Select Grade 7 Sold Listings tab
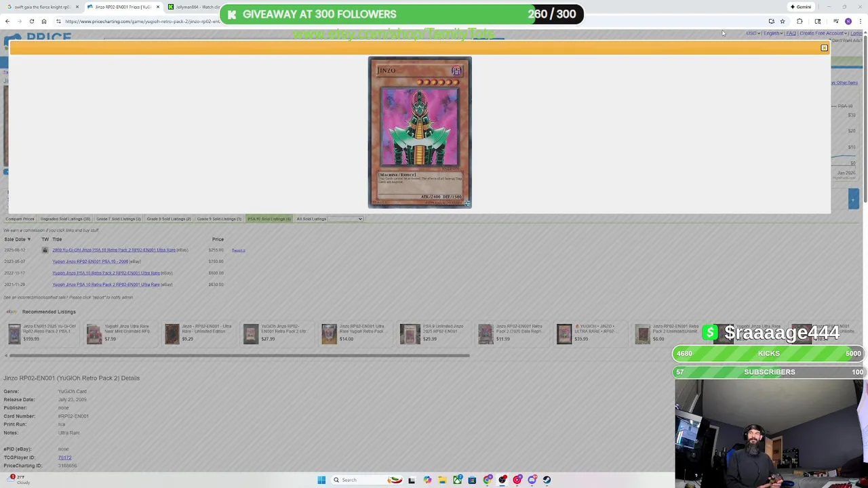 pos(118,219)
